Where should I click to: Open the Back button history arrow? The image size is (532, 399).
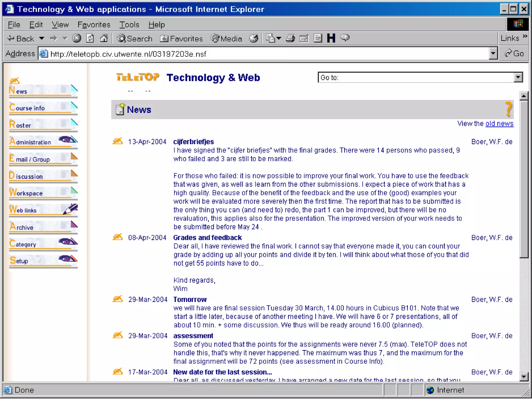coord(42,38)
